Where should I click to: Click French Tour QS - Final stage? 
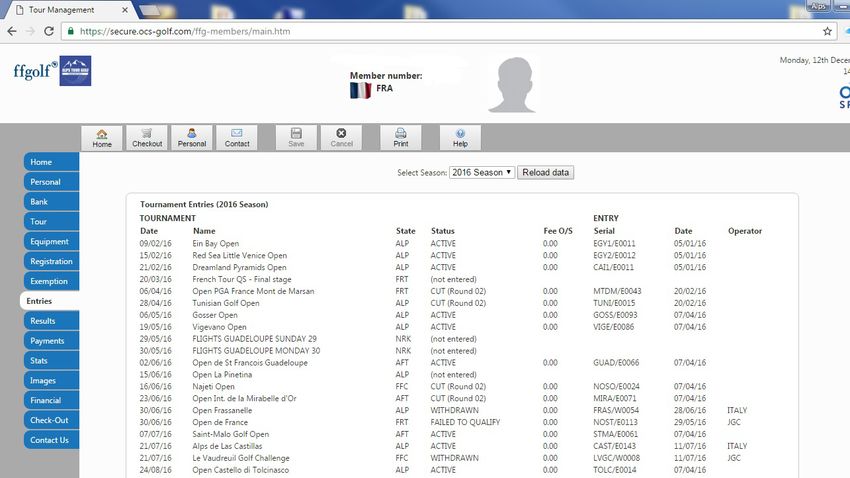(x=242, y=279)
